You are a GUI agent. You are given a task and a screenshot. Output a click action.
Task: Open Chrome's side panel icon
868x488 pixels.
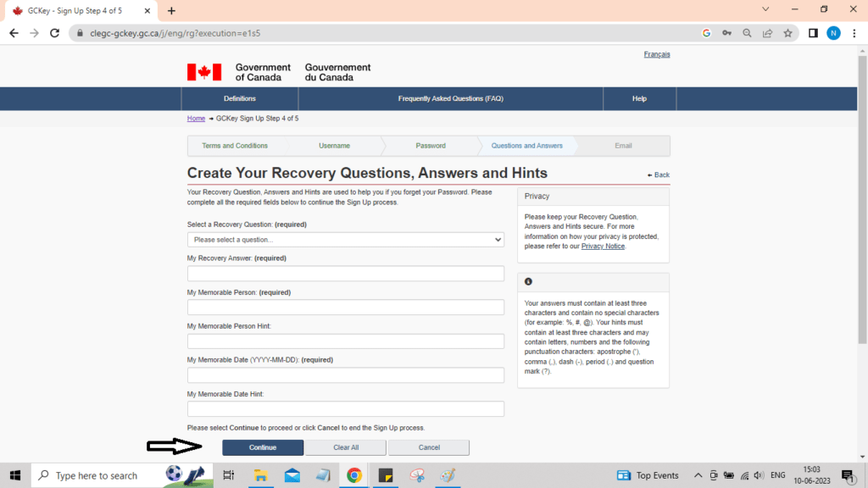813,33
